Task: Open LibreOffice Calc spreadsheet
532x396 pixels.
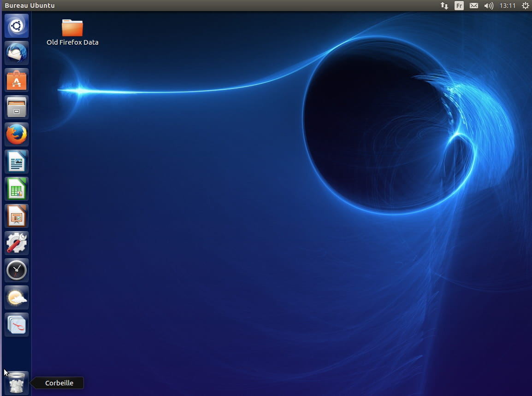Action: click(x=17, y=189)
